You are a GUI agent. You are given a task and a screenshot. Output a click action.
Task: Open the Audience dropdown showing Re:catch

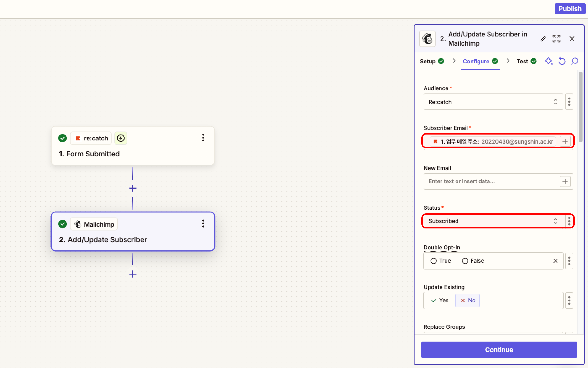(493, 102)
